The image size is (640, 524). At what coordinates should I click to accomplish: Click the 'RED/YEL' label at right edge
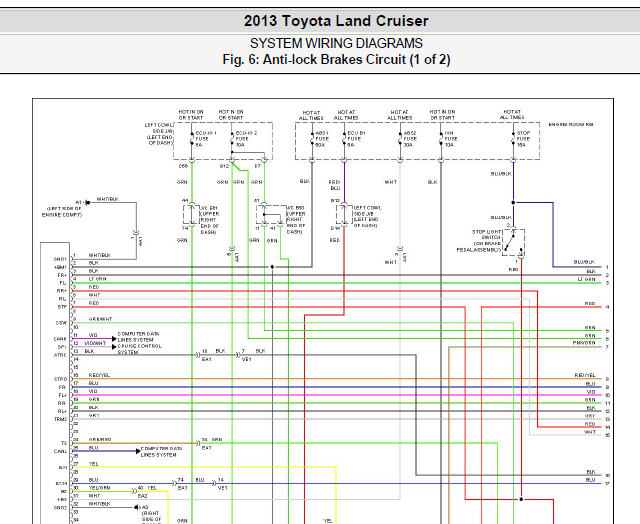pyautogui.click(x=585, y=375)
